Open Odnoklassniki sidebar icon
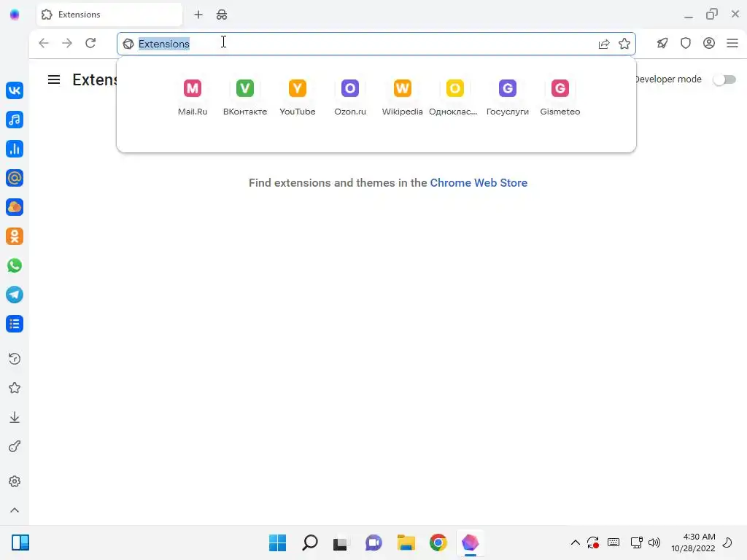Image resolution: width=747 pixels, height=560 pixels. pos(15,236)
